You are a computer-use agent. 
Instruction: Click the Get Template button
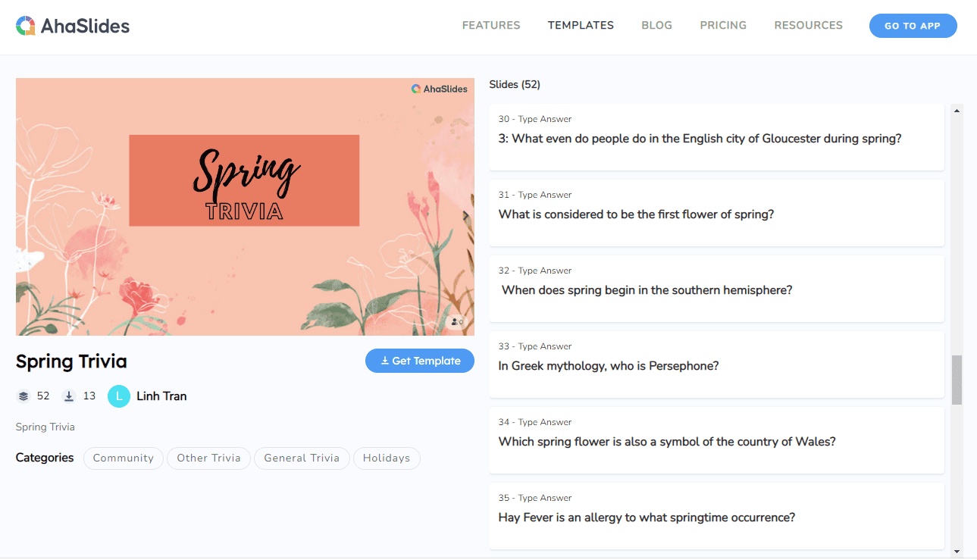420,361
